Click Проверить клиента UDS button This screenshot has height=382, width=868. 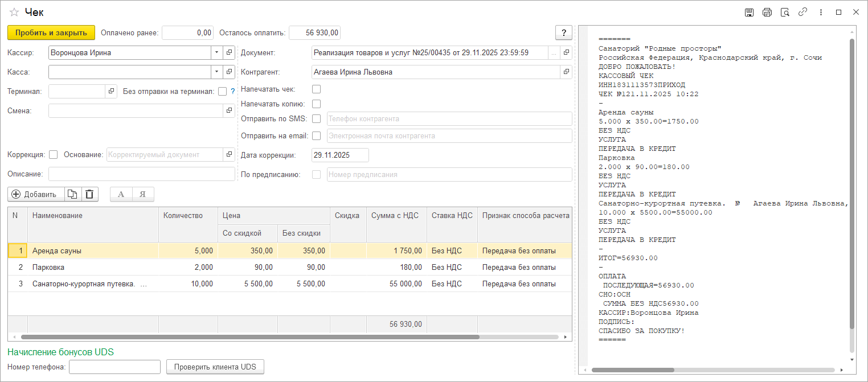(215, 367)
